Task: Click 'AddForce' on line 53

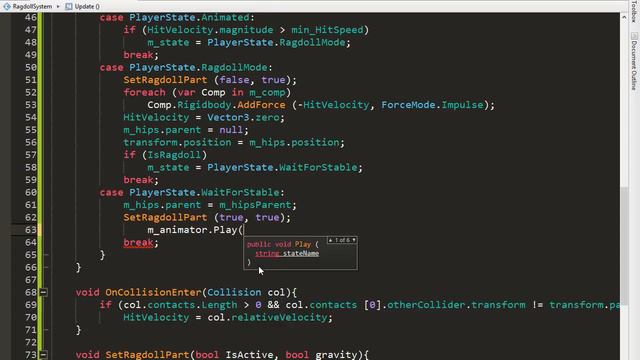Action: pos(261,105)
